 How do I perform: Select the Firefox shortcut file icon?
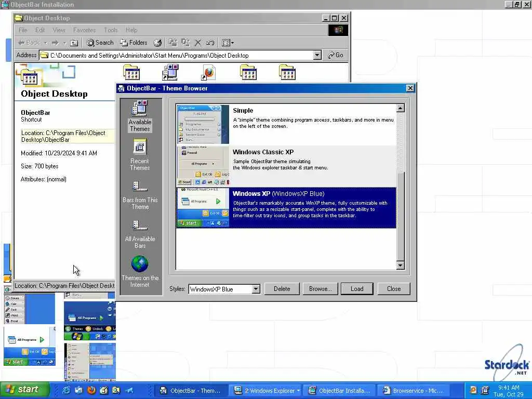(x=209, y=72)
